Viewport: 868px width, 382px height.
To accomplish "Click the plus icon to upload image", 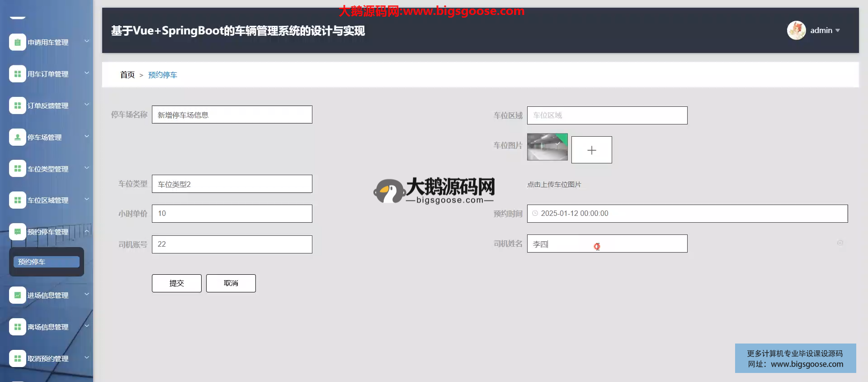I will [591, 150].
